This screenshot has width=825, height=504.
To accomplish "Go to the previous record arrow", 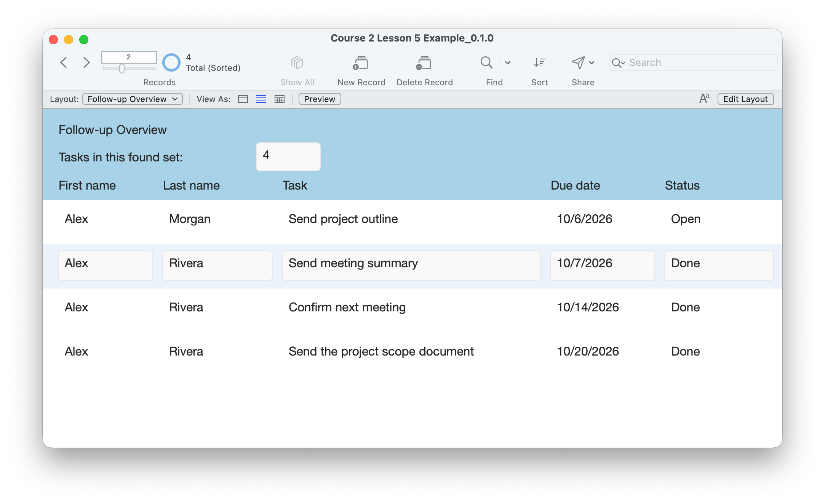I will (64, 62).
